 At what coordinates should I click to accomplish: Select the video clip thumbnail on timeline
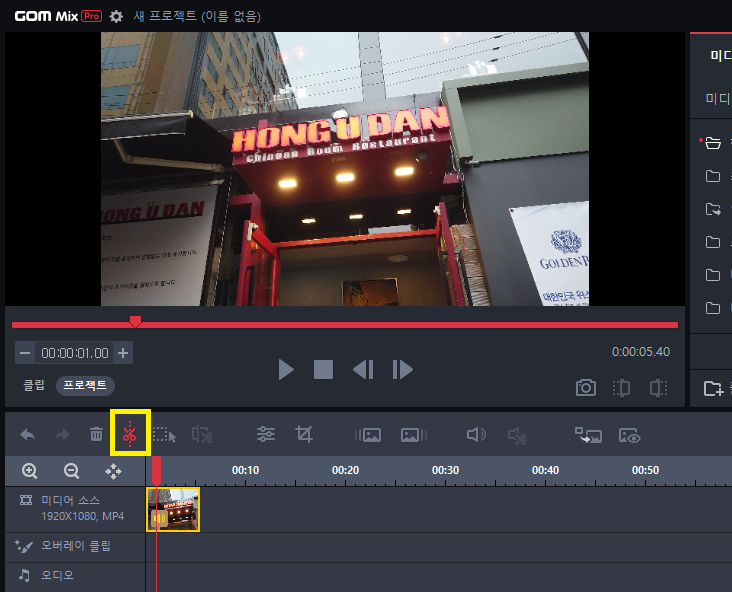pyautogui.click(x=173, y=509)
